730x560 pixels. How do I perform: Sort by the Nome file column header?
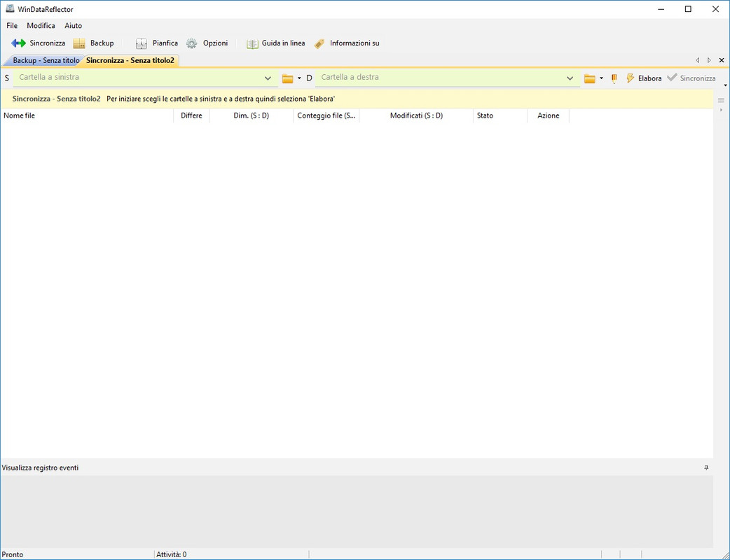pyautogui.click(x=87, y=115)
